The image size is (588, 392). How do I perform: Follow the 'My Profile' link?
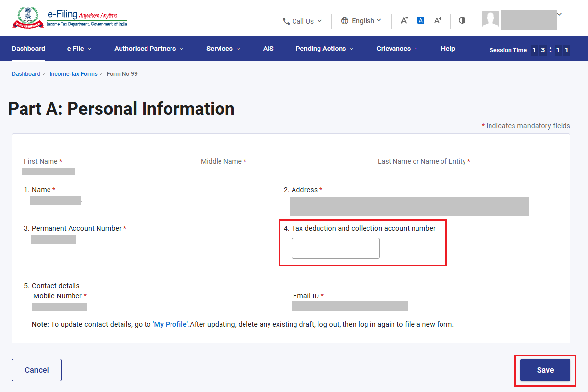click(171, 324)
